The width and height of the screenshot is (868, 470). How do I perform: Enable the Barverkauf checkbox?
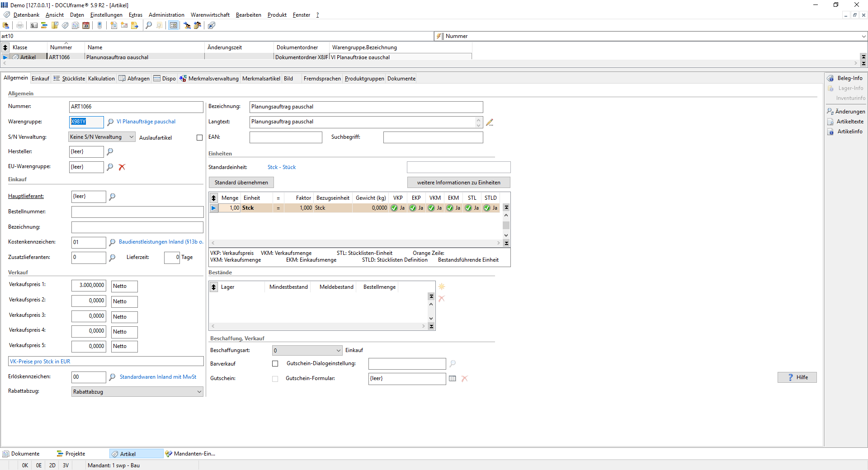click(x=275, y=364)
